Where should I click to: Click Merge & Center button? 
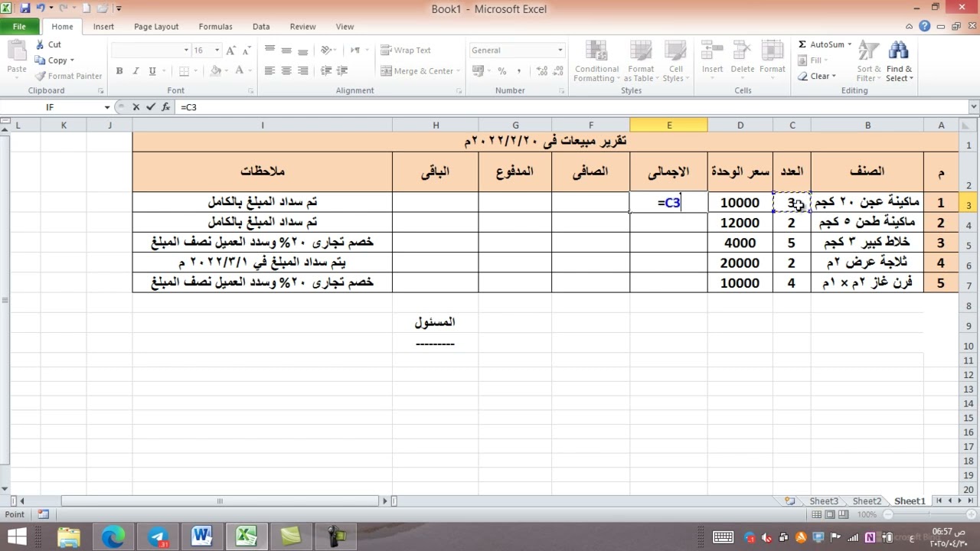(418, 71)
